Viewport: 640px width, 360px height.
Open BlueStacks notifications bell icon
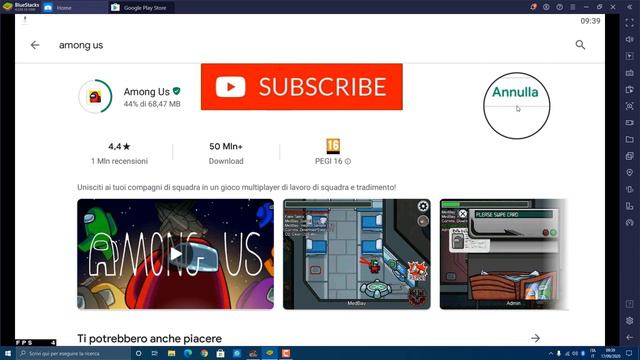coord(533,7)
